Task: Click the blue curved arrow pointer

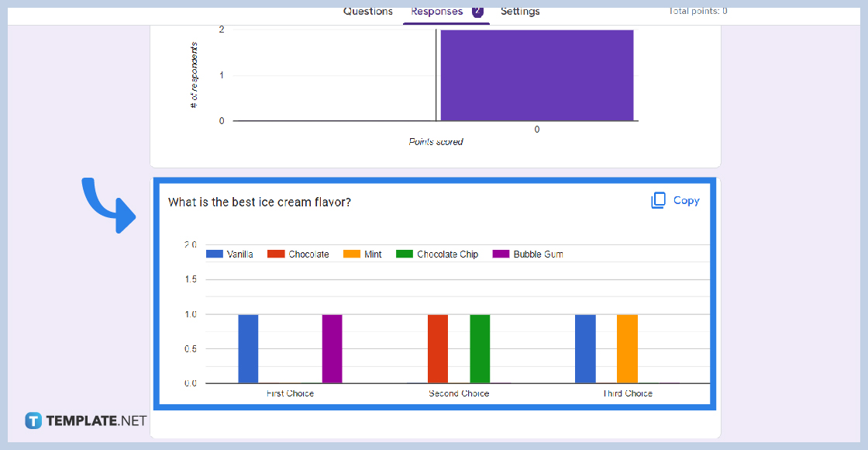Action: 108,205
